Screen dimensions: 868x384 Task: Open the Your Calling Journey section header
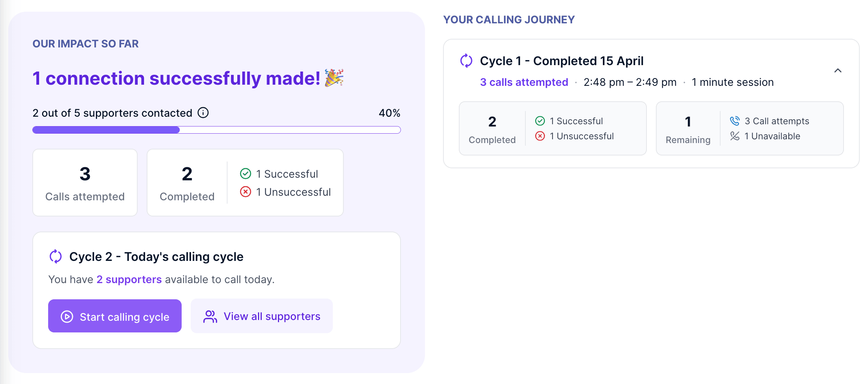click(509, 19)
